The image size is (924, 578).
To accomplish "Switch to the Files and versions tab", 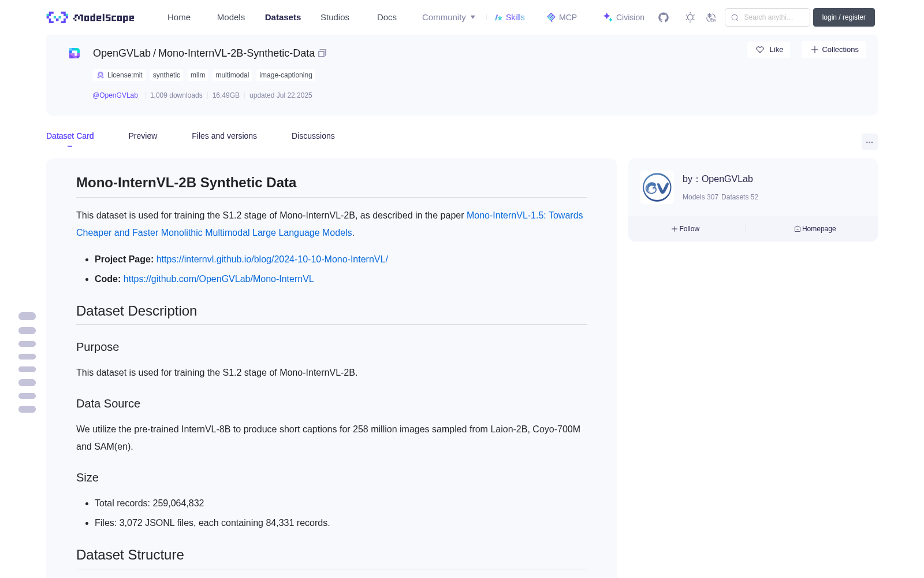I will tap(224, 136).
